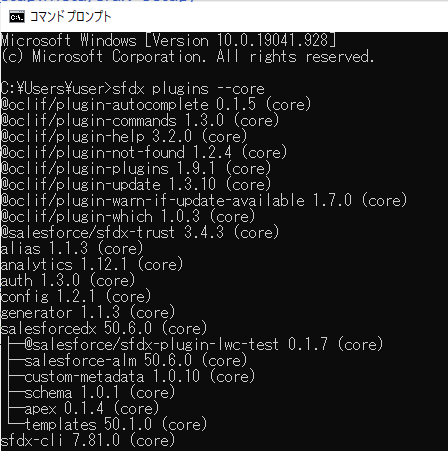The image size is (448, 451).
Task: Click the @oclif/plugin-which 1.0.3 line
Action: pos(128,217)
